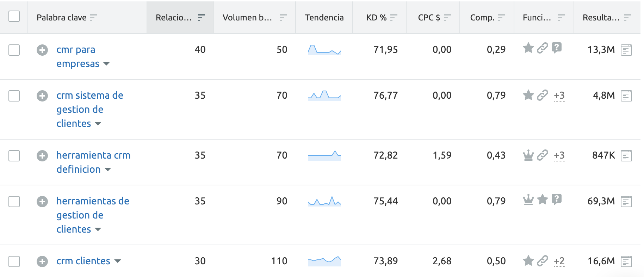Sort by the "Palabra clave" column header
Viewport: 644px width, 277px height.
pyautogui.click(x=62, y=17)
